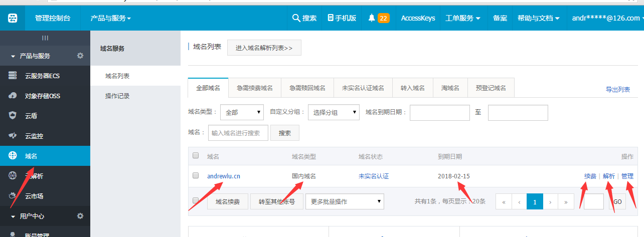The width and height of the screenshot is (644, 237).
Task: Open AccessKeys in the top bar
Action: [x=418, y=18]
